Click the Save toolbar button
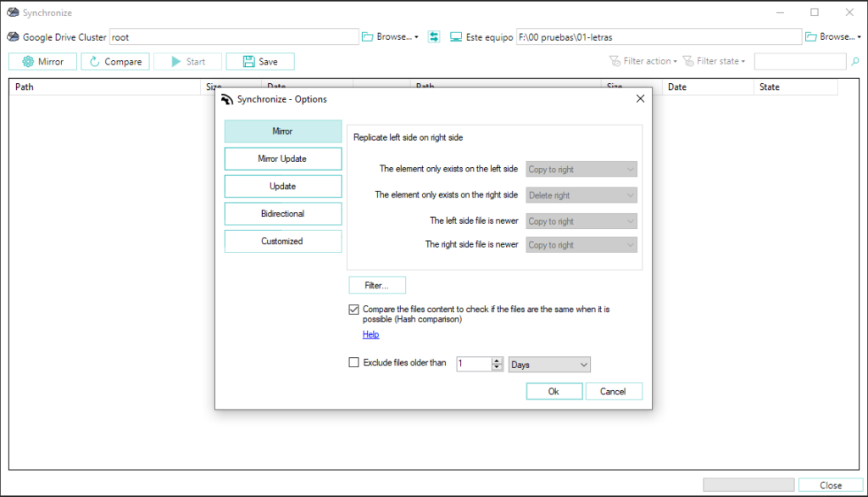Viewport: 868px width, 497px height. pos(260,62)
